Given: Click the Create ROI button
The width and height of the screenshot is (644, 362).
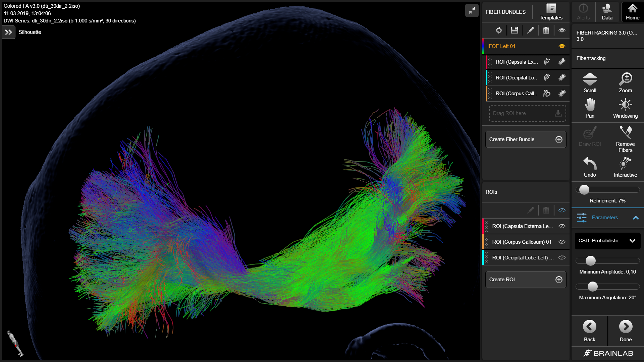Looking at the screenshot, I should (526, 280).
